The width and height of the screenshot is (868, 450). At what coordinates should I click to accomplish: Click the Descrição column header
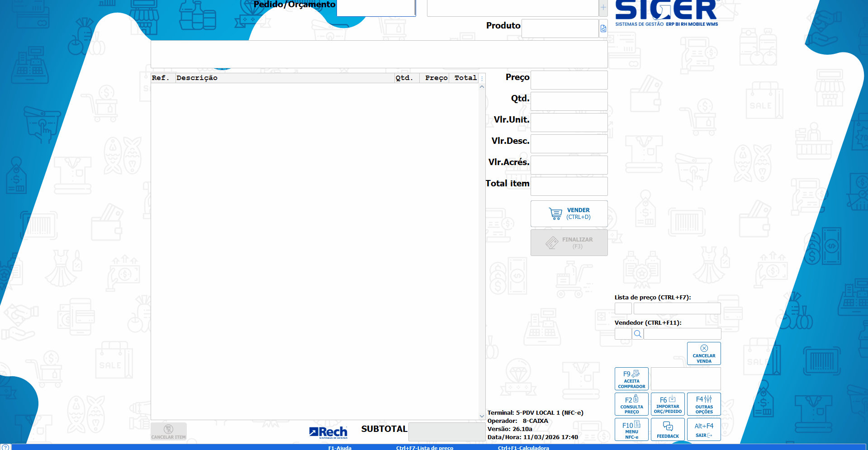[285, 78]
